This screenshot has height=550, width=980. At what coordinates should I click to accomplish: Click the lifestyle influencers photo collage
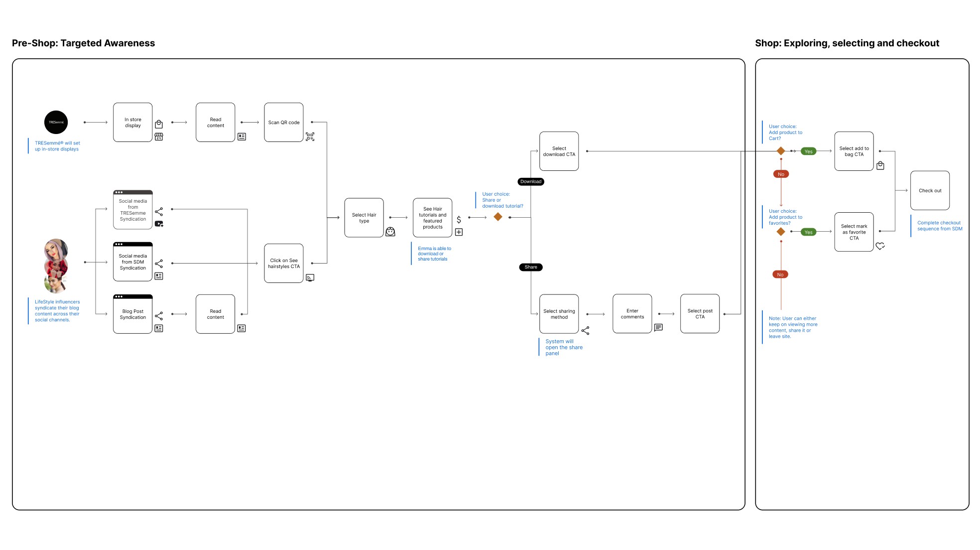click(56, 266)
